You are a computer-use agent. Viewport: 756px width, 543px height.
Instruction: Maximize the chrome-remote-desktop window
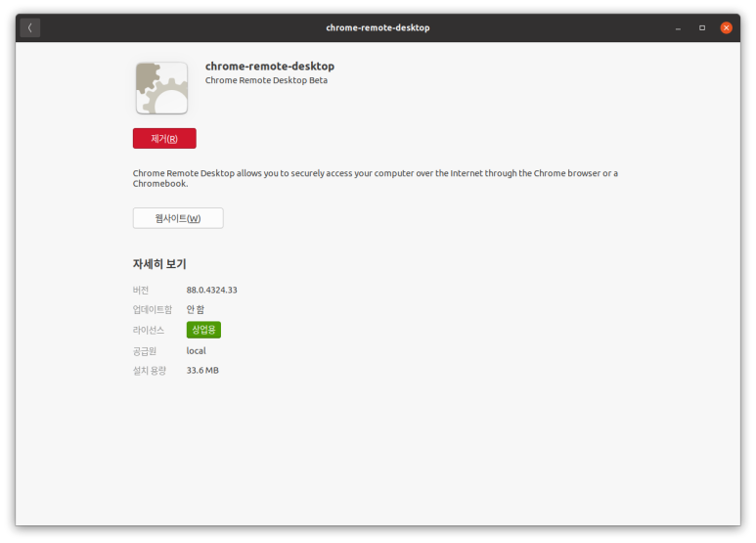(x=702, y=28)
